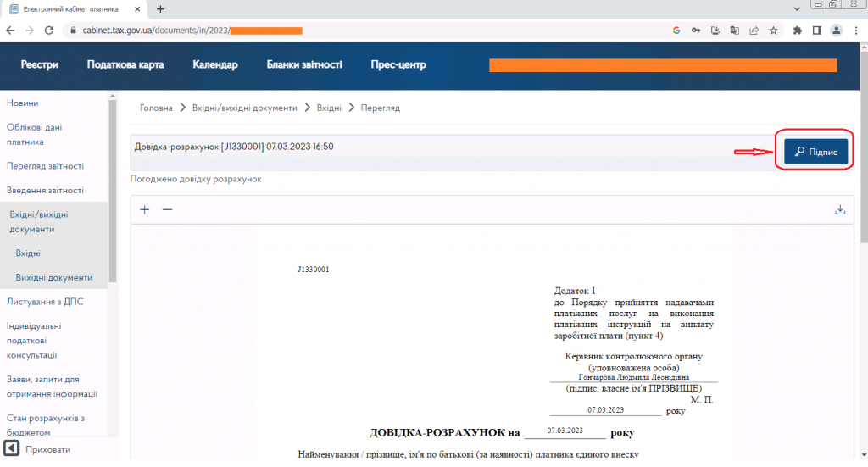Viewport: 868px width, 467px height.
Task: Open Прес-центр menu
Action: pyautogui.click(x=398, y=64)
